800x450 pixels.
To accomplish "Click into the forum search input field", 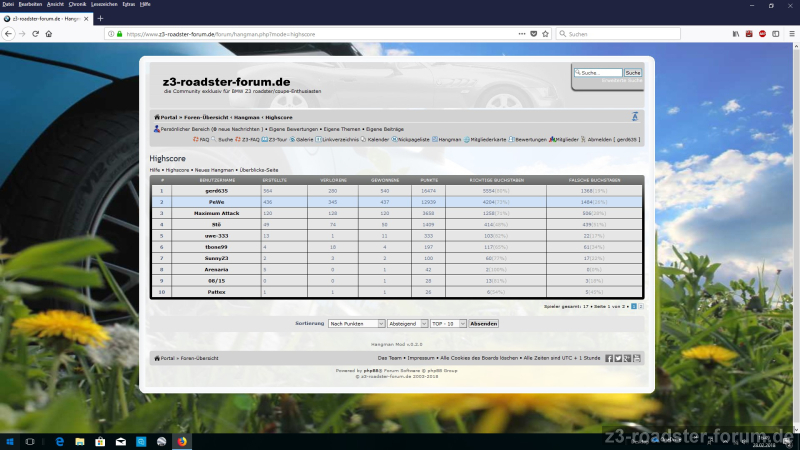I will tap(598, 73).
